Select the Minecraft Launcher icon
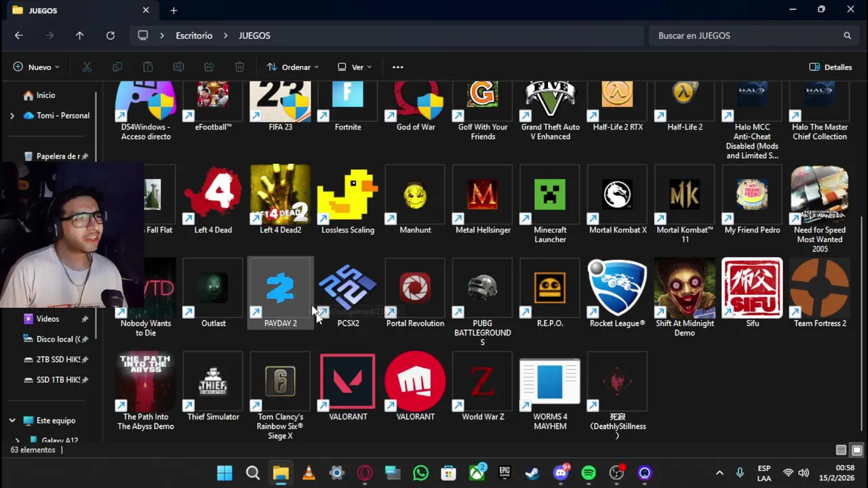This screenshot has height=488, width=868. 550,195
